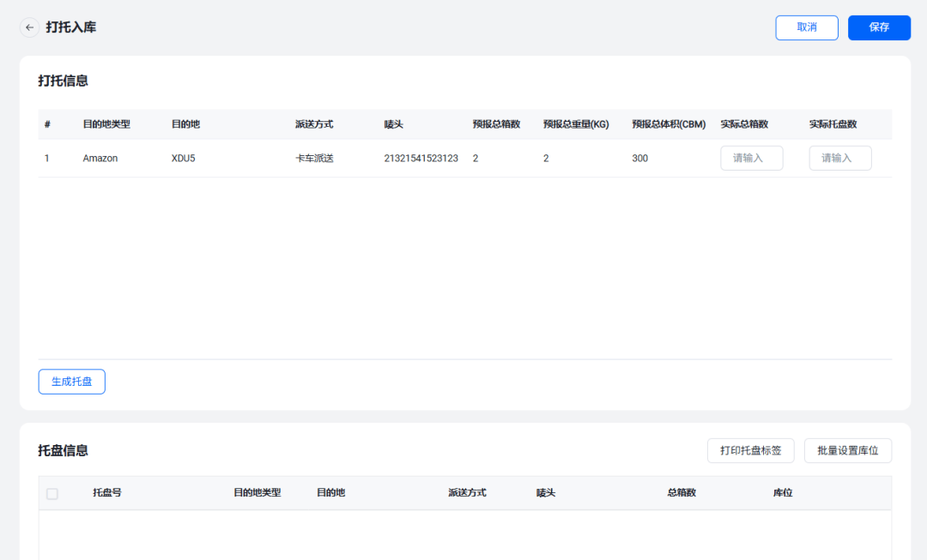
Task: Click the 实际托盘数 input box
Action: [839, 158]
